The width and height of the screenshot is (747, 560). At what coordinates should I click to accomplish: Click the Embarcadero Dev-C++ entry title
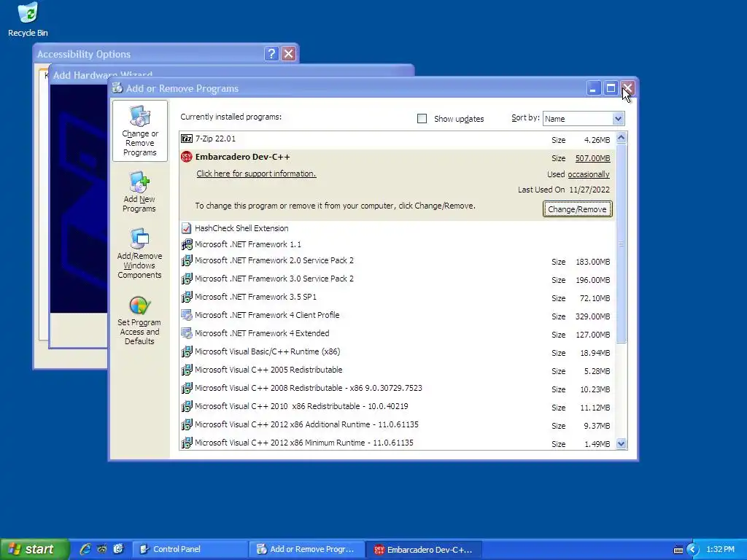point(242,157)
